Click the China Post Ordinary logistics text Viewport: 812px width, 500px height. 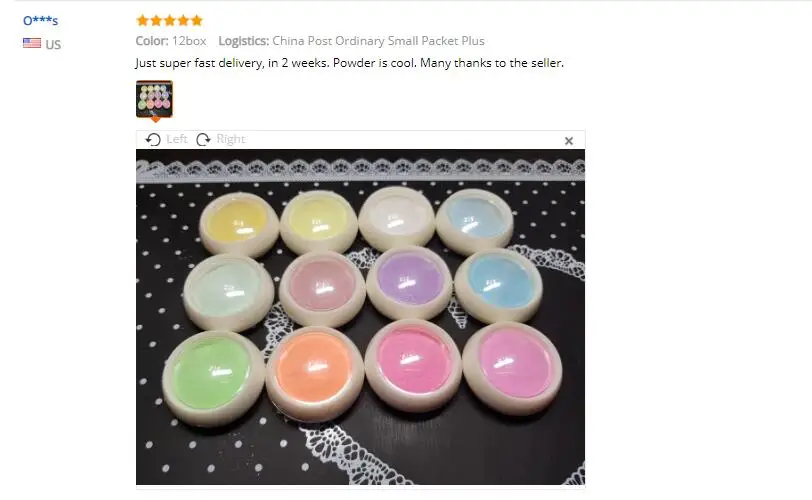(378, 41)
